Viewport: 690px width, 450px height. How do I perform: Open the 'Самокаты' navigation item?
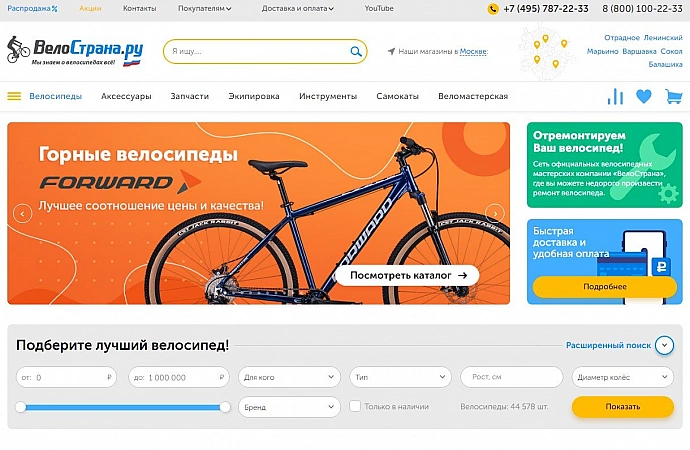click(x=397, y=96)
